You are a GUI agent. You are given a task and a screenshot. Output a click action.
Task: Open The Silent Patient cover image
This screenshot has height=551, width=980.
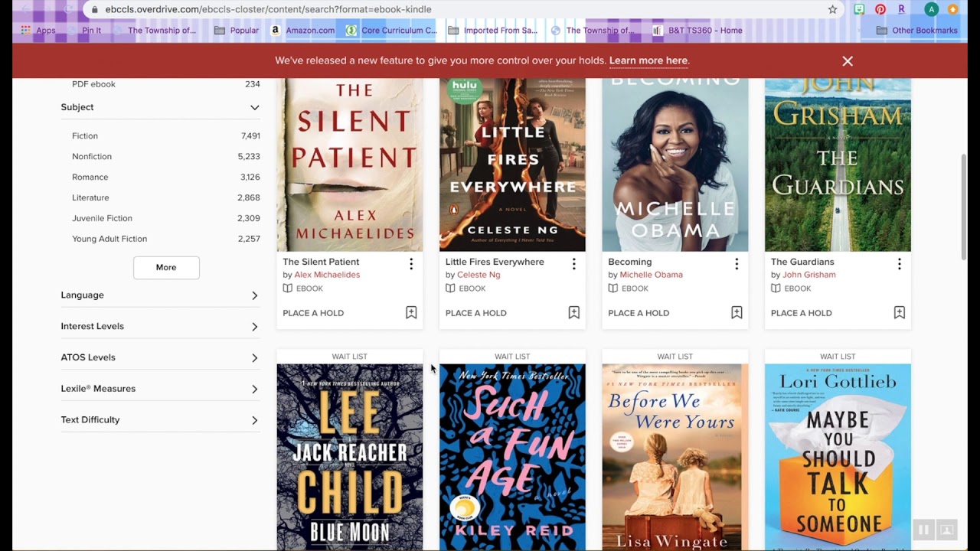pyautogui.click(x=349, y=165)
